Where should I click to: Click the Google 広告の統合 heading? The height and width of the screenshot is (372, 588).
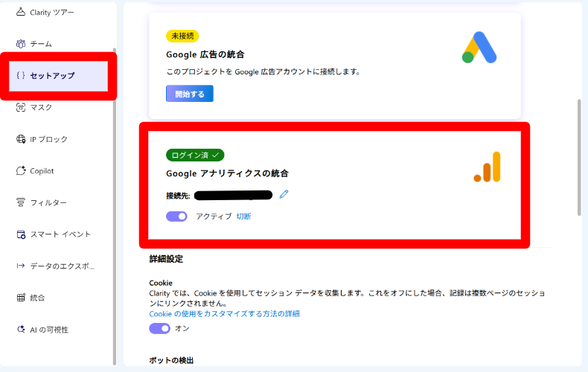[x=205, y=55]
